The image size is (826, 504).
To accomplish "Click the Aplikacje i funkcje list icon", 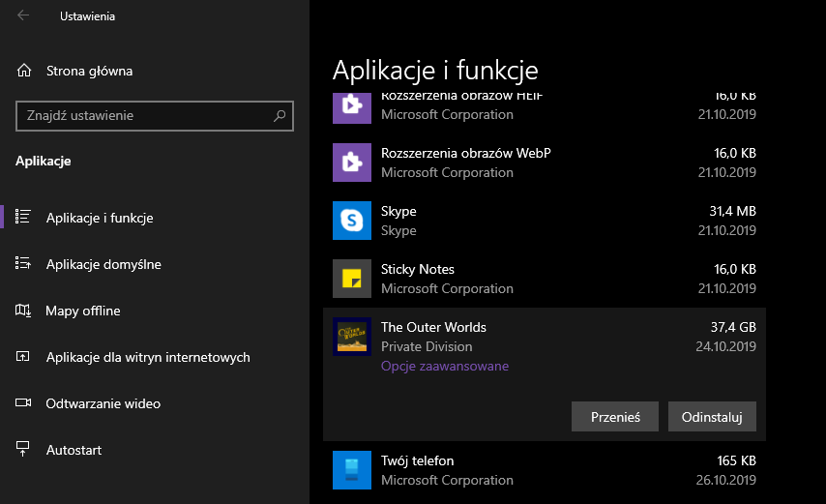I will point(22,217).
